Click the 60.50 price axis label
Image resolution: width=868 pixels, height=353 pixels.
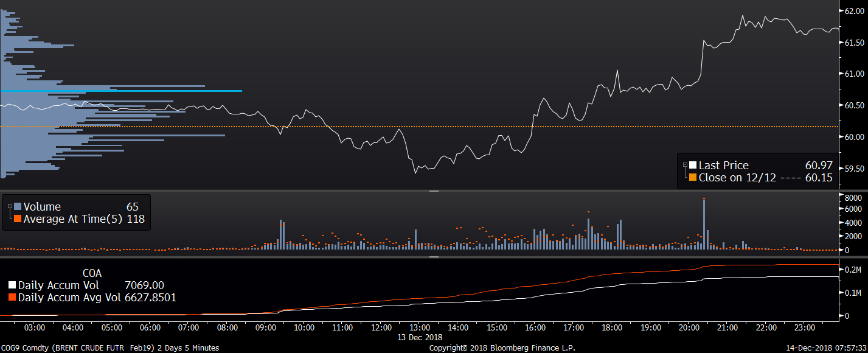click(854, 105)
